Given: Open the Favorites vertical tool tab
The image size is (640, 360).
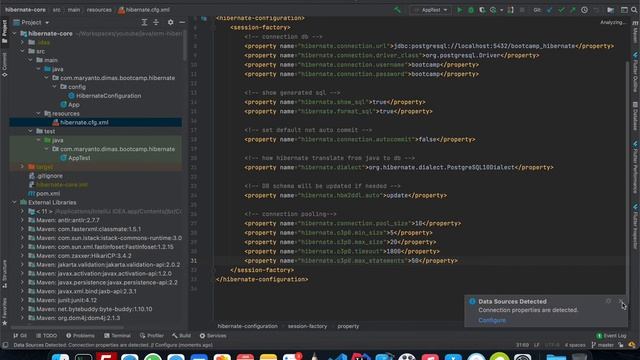Looking at the screenshot, I should point(4,311).
